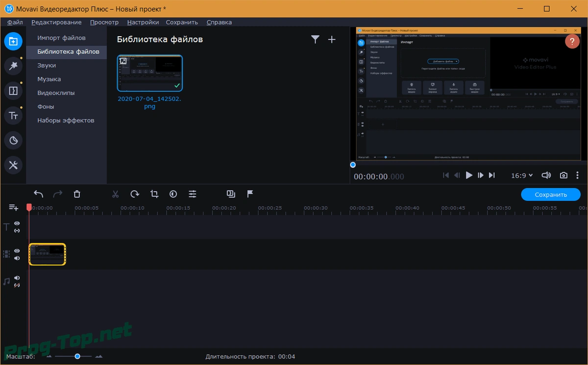Rotate the selected clip

135,194
